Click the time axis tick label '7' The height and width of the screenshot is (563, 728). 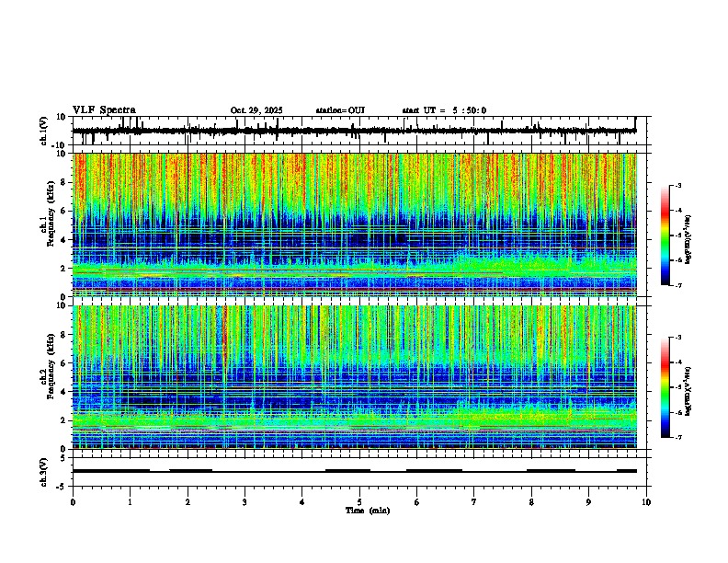point(474,502)
